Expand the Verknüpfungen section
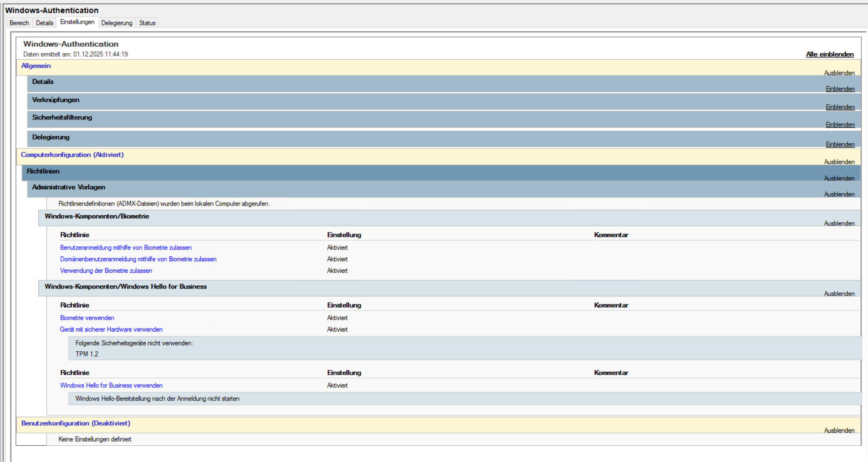Screen dimensions: 868x462 840,107
